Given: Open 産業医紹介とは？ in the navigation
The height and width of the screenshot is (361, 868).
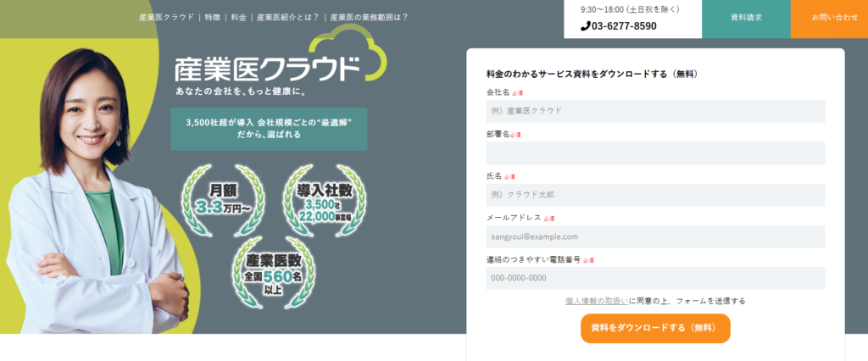Looking at the screenshot, I should 288,17.
